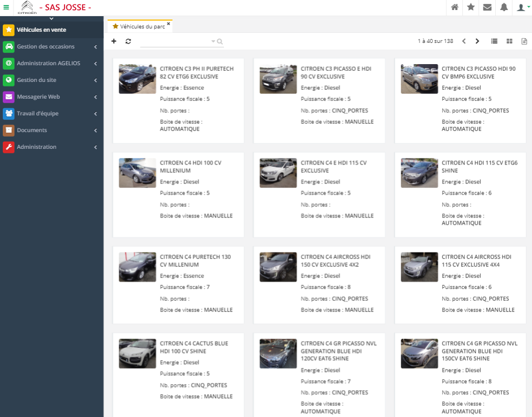Click CITROEN C4 CACTUS BLUE HDI title
The width and height of the screenshot is (532, 417).
[x=194, y=347]
